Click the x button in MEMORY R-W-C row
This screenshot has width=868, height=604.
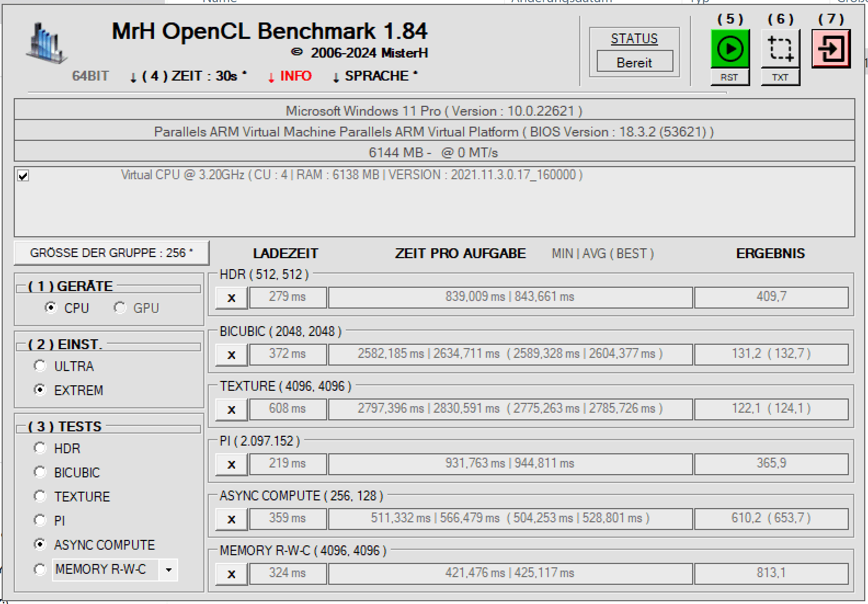231,574
